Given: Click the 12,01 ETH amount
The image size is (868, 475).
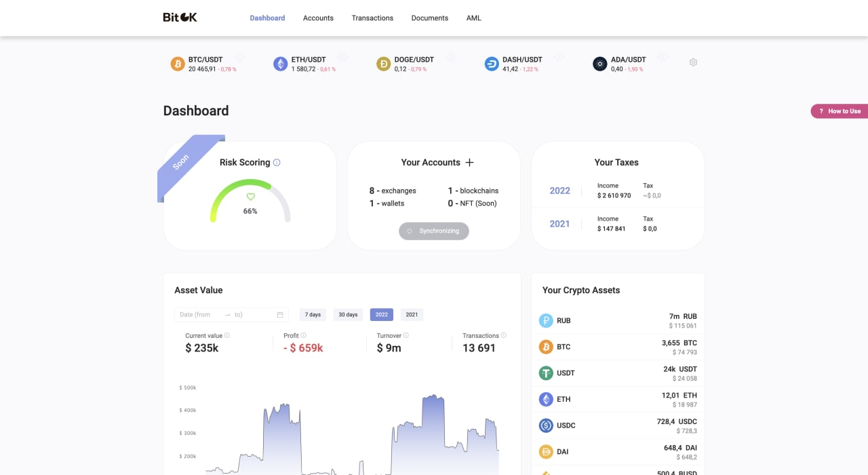Looking at the screenshot, I should (x=679, y=396).
